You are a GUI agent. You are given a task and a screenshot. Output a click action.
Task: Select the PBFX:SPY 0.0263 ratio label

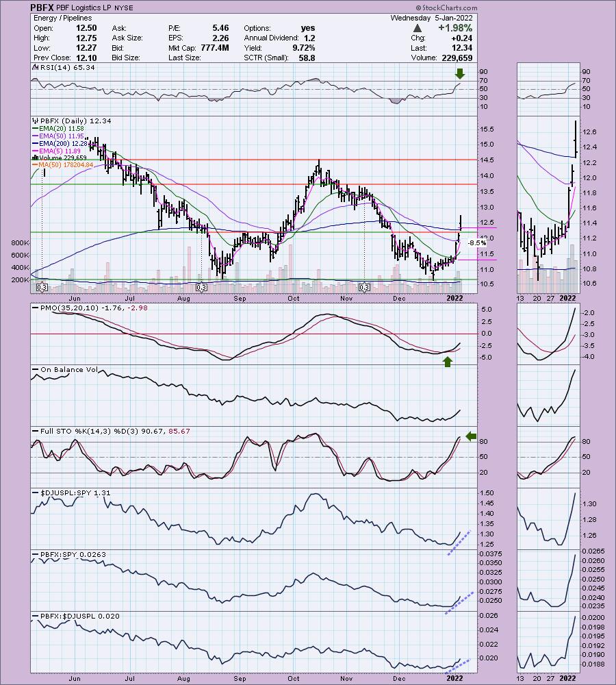tap(73, 554)
